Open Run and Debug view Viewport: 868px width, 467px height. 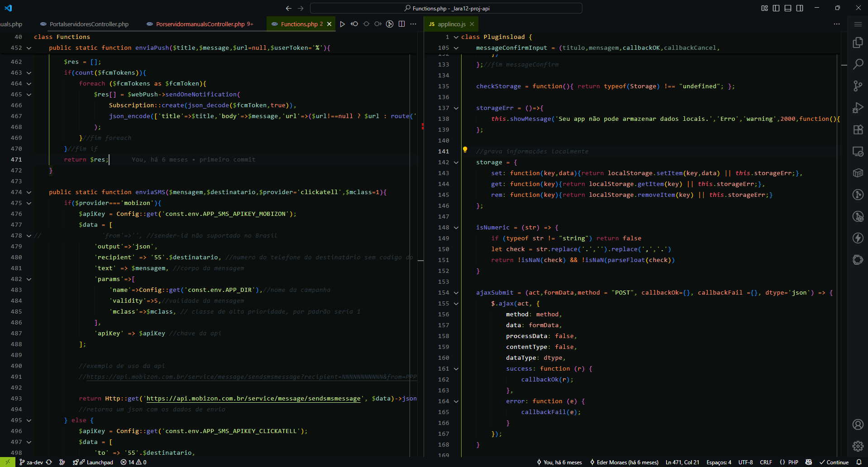pyautogui.click(x=858, y=108)
